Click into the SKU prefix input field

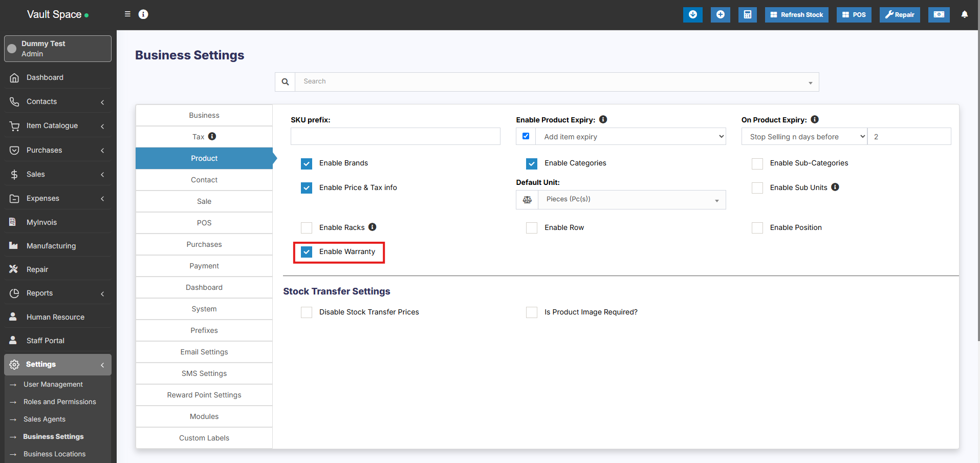[x=395, y=137]
